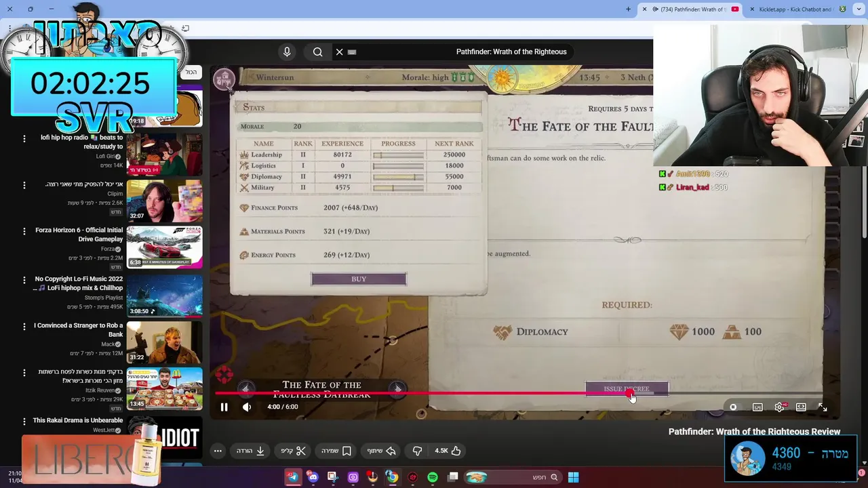
Task: Switch to theater mode view
Action: pyautogui.click(x=801, y=407)
